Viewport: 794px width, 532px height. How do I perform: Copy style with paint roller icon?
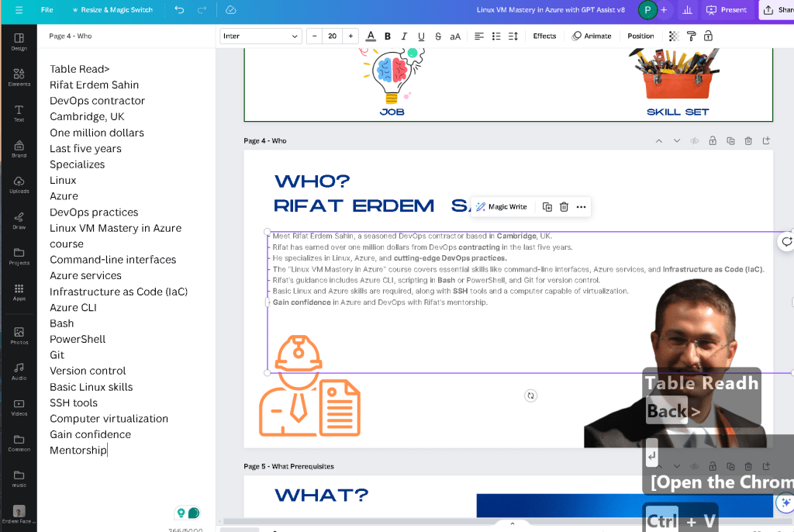coord(691,36)
